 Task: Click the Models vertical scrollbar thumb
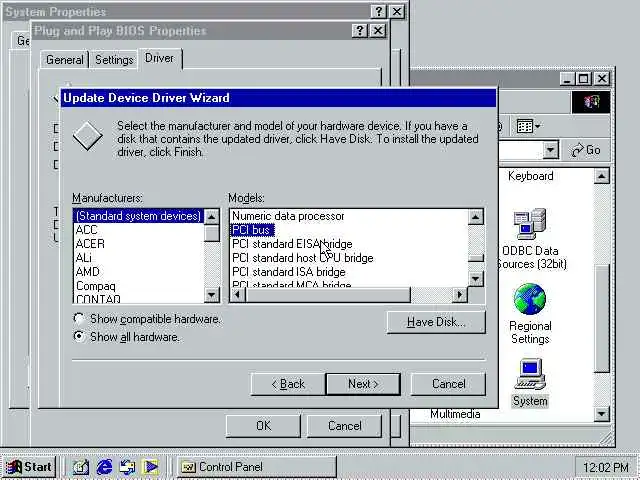tap(476, 258)
